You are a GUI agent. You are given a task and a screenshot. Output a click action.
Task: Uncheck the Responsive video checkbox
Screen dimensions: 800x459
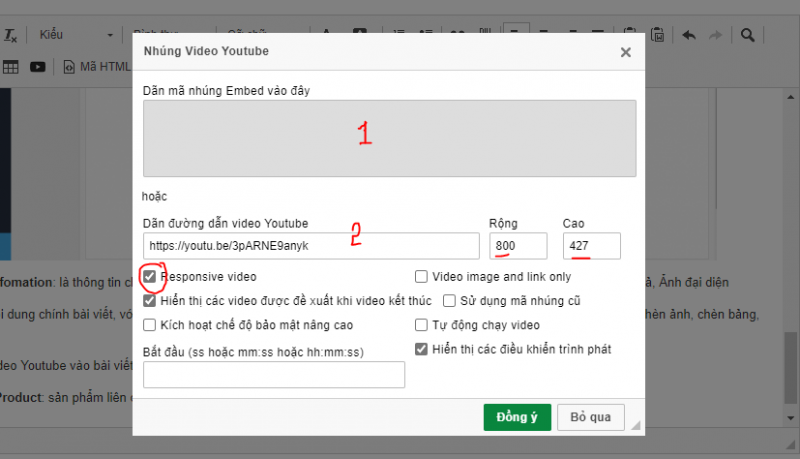pyautogui.click(x=150, y=276)
